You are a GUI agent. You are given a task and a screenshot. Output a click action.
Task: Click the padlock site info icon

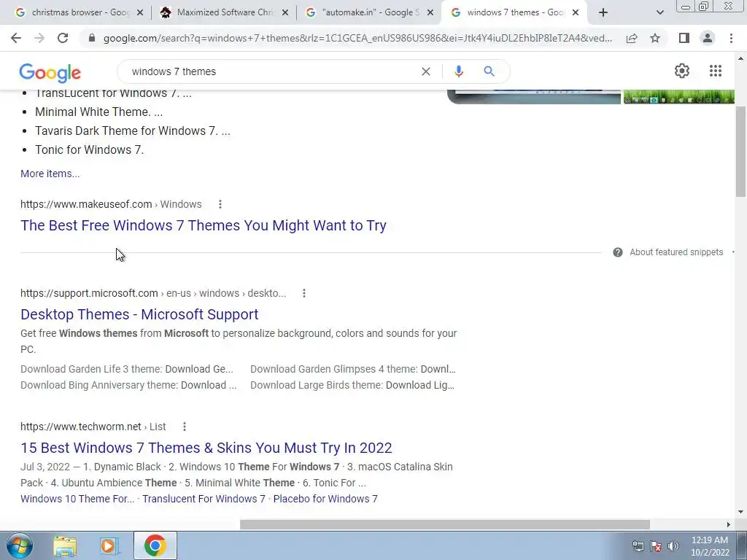tap(92, 38)
